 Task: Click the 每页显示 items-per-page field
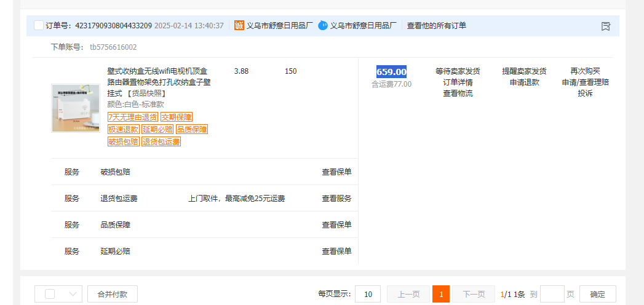click(x=367, y=294)
